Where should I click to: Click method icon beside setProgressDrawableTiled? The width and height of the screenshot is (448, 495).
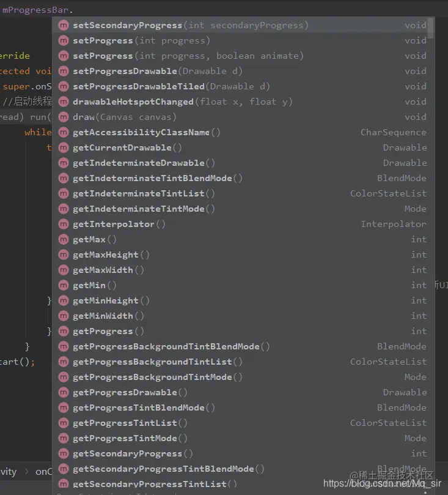tap(64, 86)
